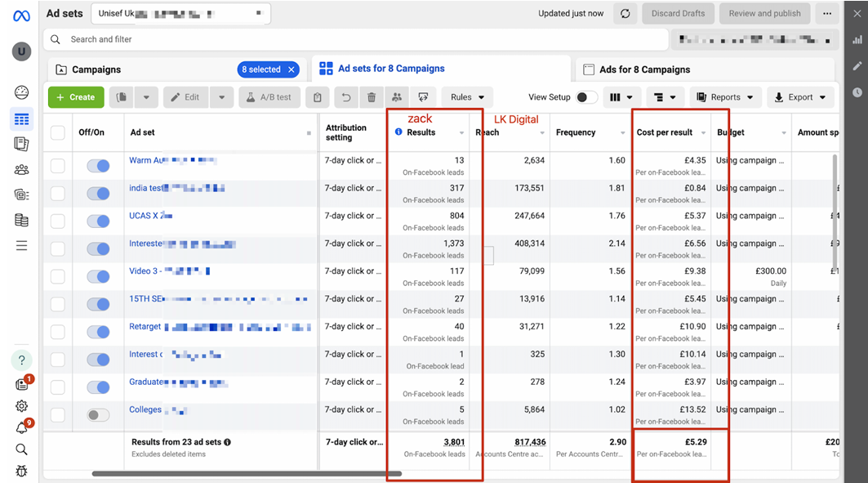Open the Export dropdown
868x483 pixels.
click(800, 97)
